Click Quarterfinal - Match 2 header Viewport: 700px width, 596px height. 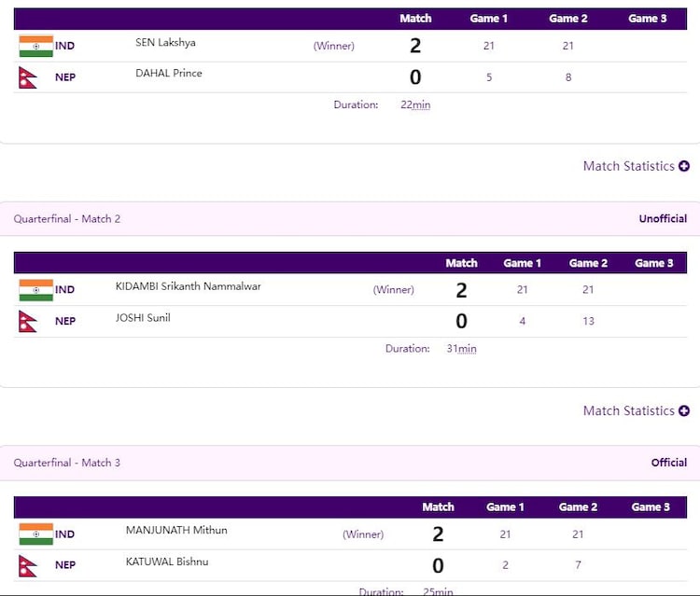[67, 219]
